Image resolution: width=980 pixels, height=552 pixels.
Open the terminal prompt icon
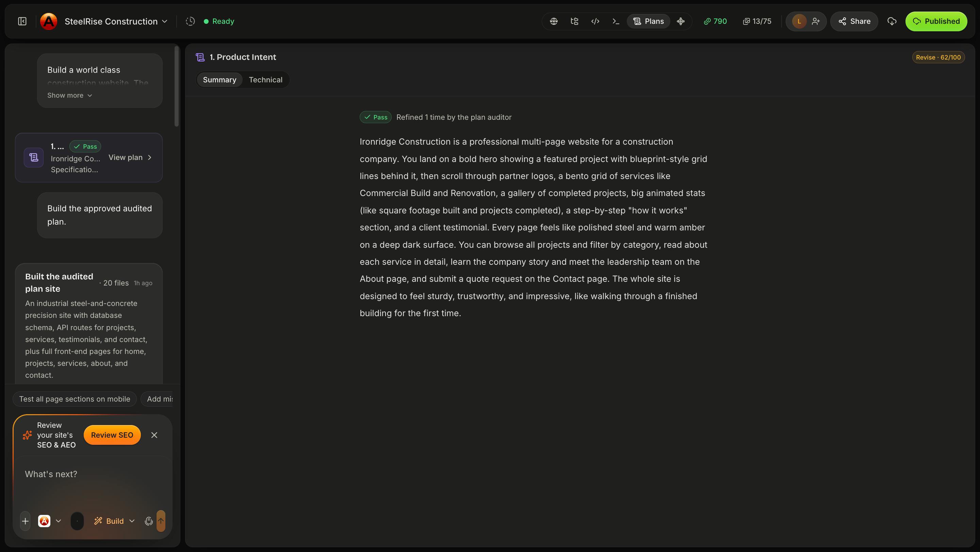(x=616, y=21)
